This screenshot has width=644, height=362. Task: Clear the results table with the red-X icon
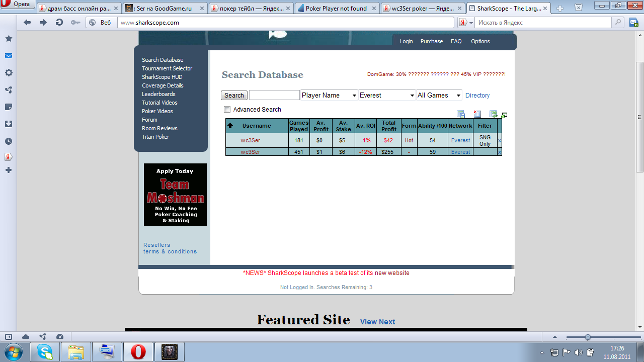point(477,115)
